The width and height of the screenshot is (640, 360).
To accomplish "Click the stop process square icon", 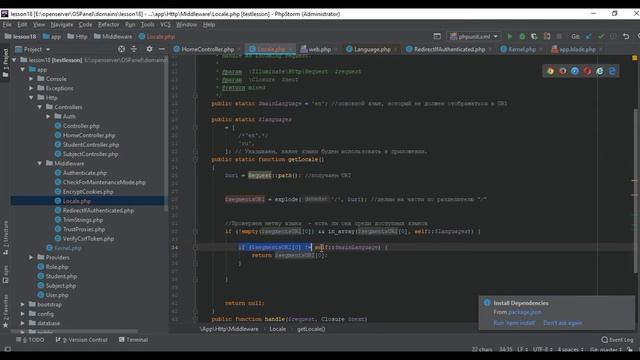I will 559,36.
